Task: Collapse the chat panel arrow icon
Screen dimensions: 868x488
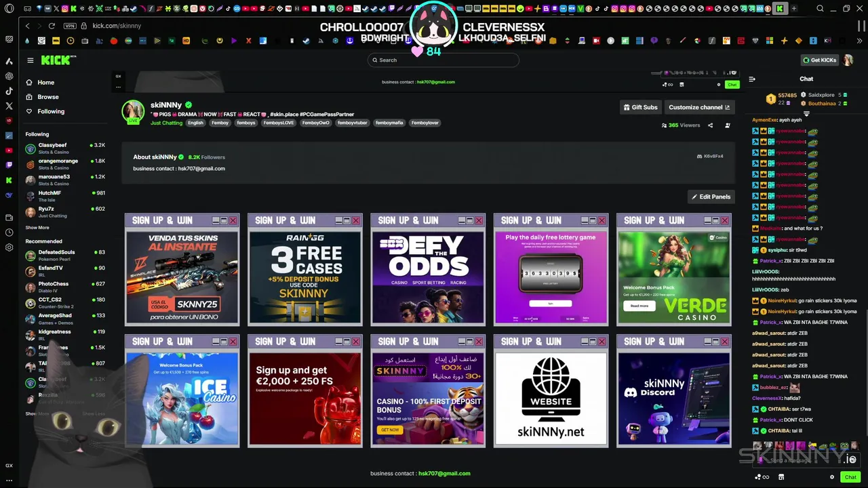Action: click(x=752, y=79)
